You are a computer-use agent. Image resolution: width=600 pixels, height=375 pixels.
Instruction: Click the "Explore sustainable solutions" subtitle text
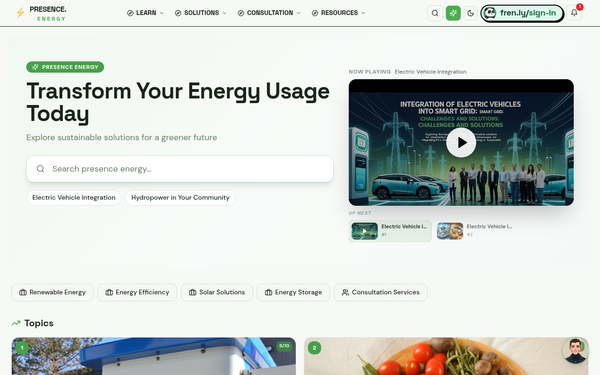point(122,137)
